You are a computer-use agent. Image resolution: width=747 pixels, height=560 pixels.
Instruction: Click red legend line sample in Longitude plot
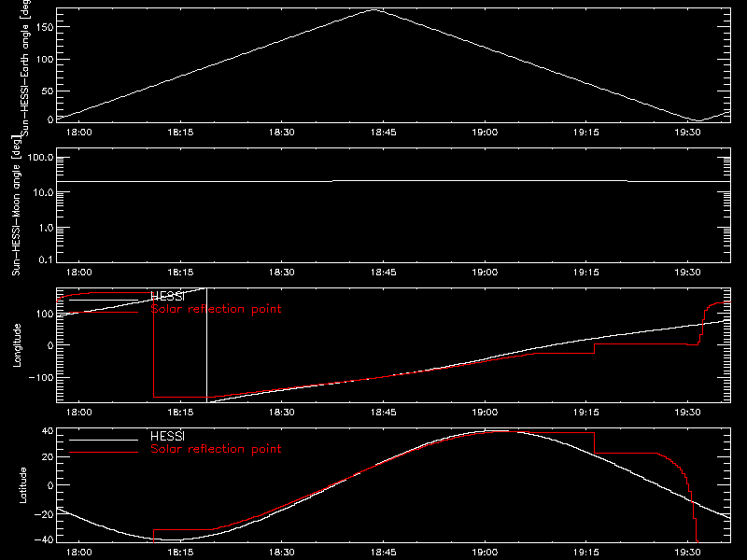(104, 313)
